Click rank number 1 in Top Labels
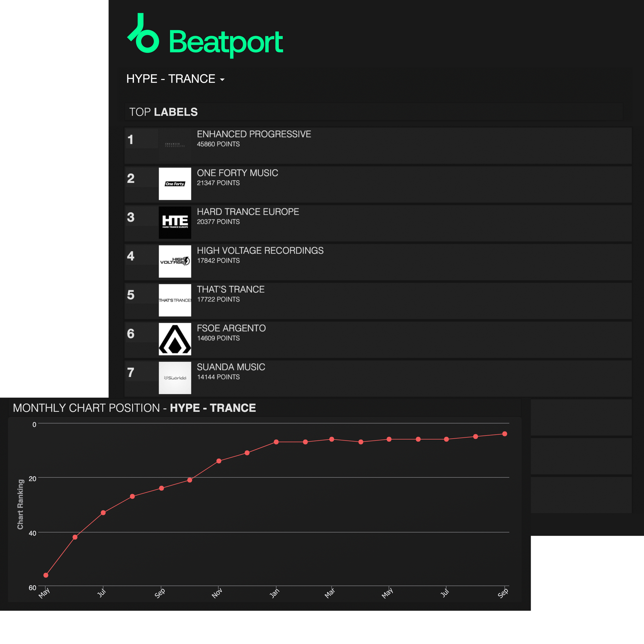 click(131, 139)
